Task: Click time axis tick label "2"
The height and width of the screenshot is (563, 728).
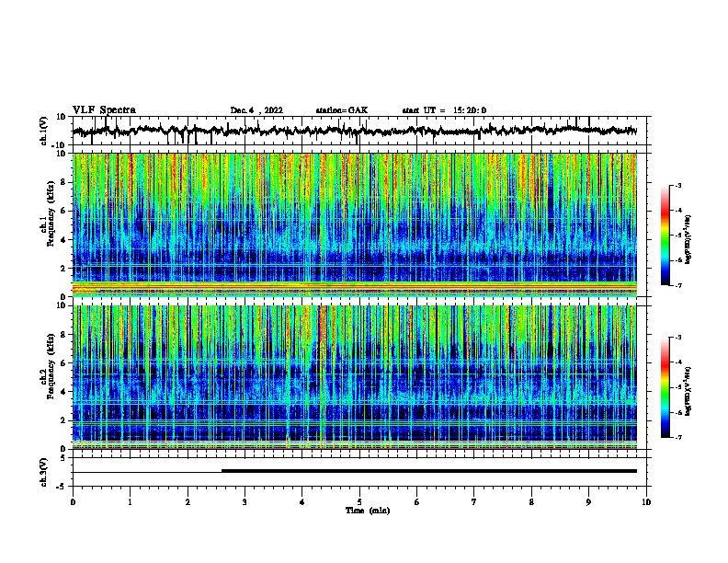Action: tap(188, 502)
